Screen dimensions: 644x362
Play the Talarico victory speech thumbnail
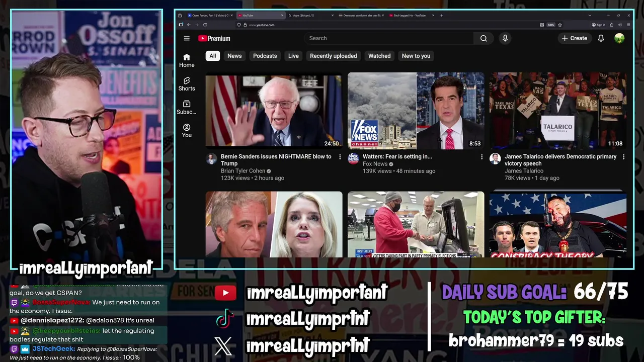[x=558, y=111]
